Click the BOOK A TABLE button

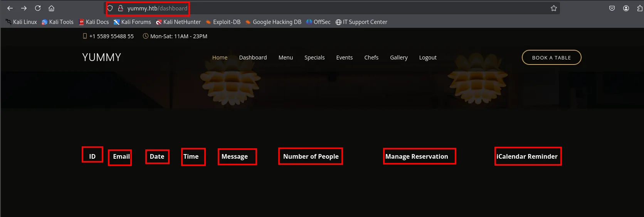[x=552, y=58]
